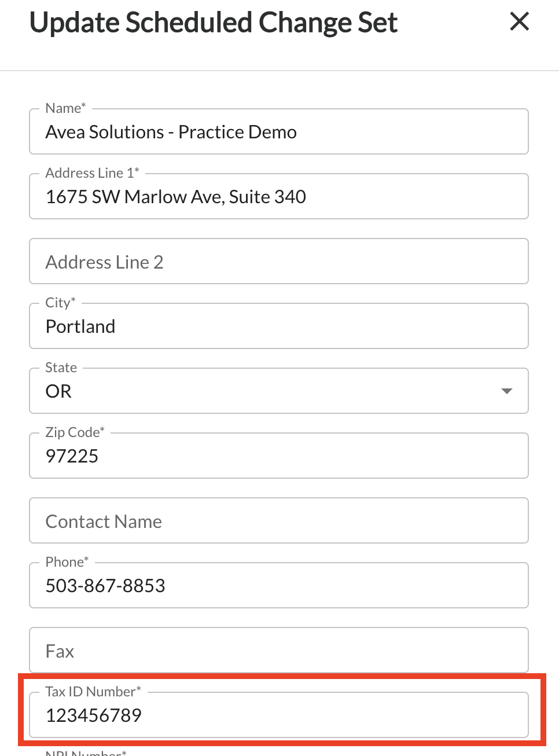Click the Name field label
The height and width of the screenshot is (756, 559).
click(x=65, y=108)
